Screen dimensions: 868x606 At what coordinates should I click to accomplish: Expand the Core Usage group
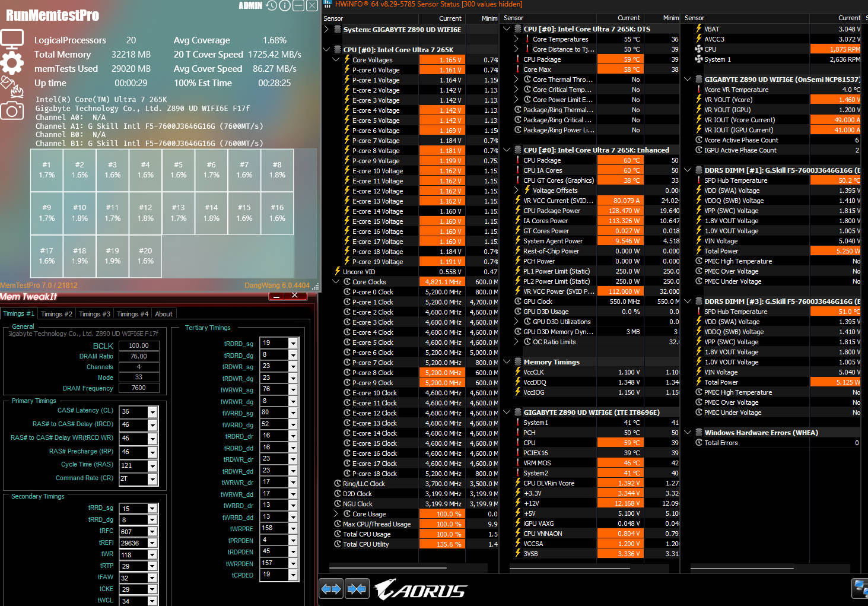[x=336, y=514]
